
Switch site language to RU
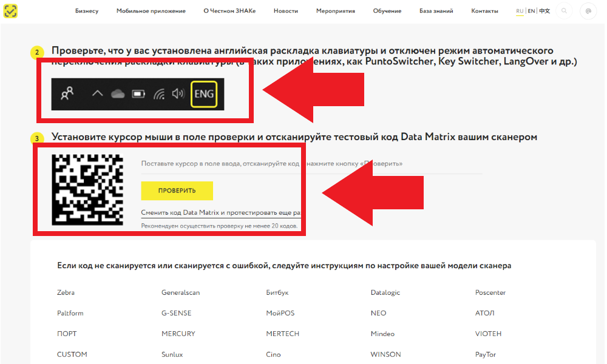520,11
